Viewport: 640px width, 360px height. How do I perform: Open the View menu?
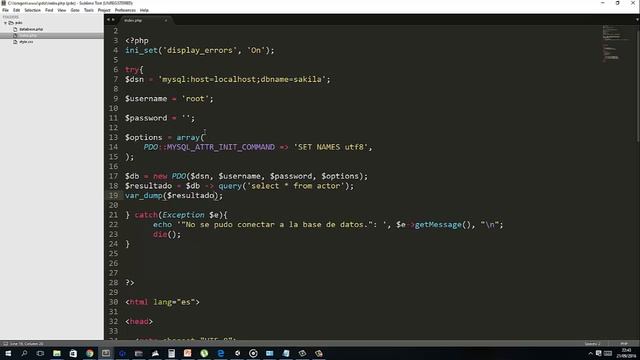(x=62, y=10)
